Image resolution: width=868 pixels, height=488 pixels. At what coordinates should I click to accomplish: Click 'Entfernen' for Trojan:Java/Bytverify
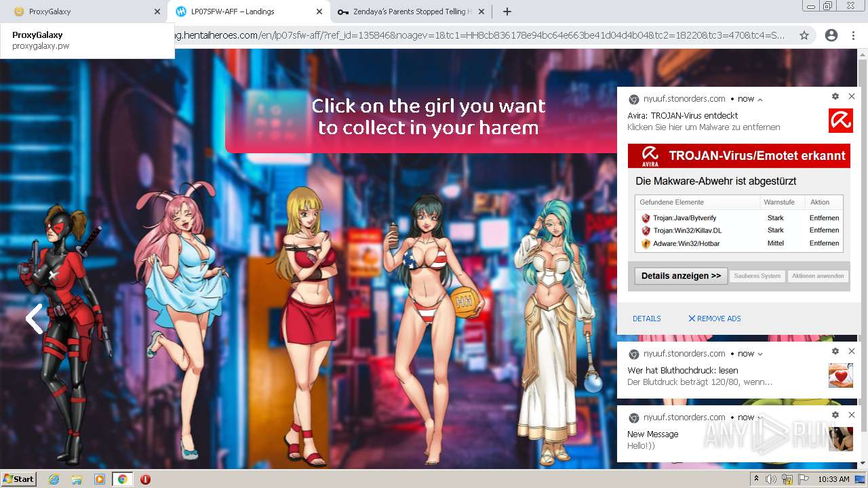pyautogui.click(x=824, y=218)
